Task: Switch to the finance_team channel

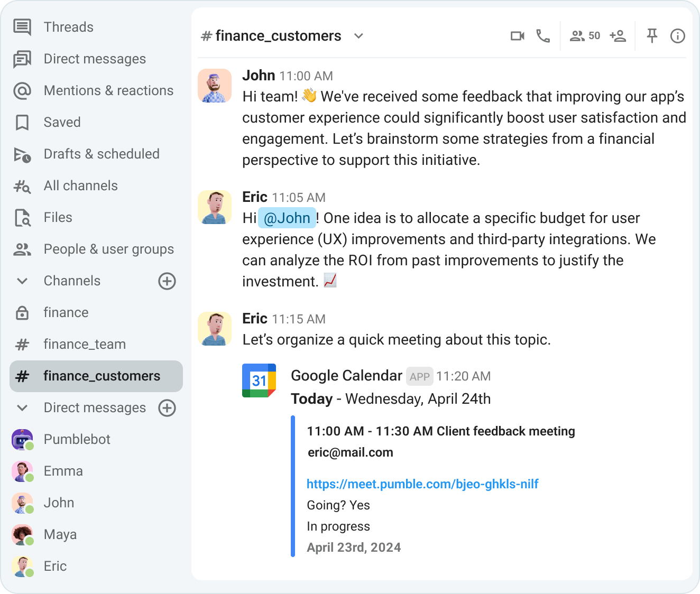Action: (85, 344)
